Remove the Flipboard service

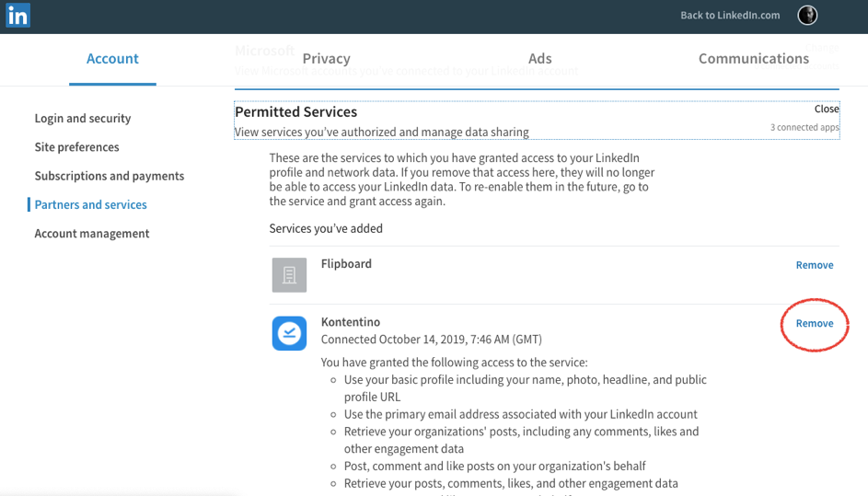coord(815,265)
